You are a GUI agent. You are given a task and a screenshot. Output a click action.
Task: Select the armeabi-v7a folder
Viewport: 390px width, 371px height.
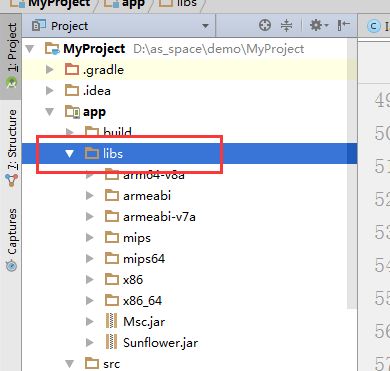(x=159, y=217)
